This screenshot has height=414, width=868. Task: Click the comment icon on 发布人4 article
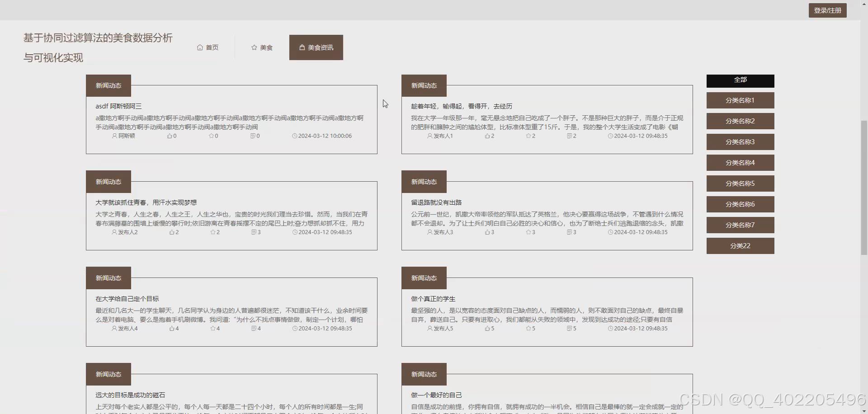tap(254, 329)
